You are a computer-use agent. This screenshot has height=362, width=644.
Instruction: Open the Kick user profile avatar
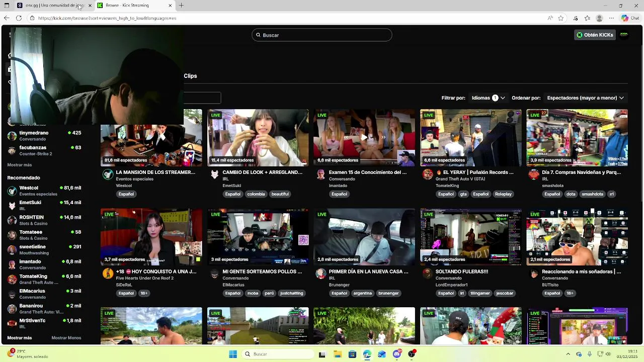coord(624,35)
